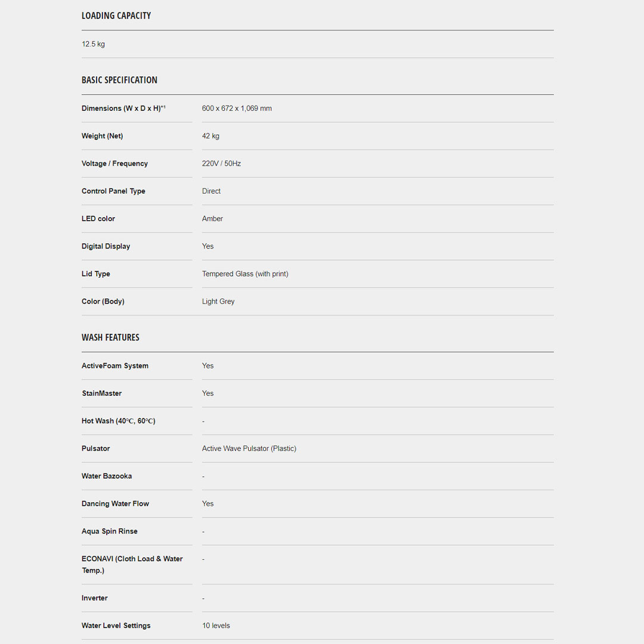Click the ActiveFoam System label

[115, 366]
